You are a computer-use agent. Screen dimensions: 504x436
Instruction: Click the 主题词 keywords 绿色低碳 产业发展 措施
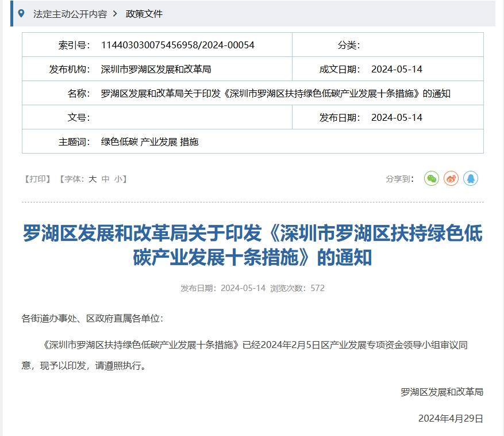click(x=149, y=141)
